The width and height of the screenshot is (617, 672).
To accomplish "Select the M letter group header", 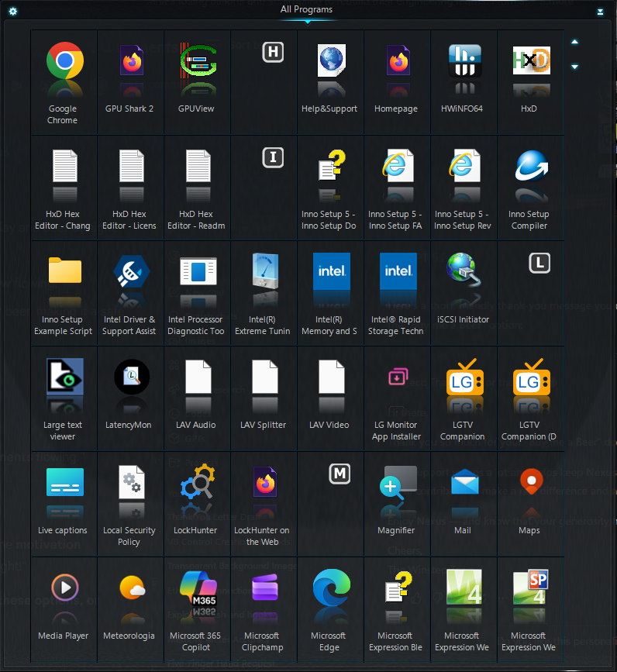I will point(339,474).
